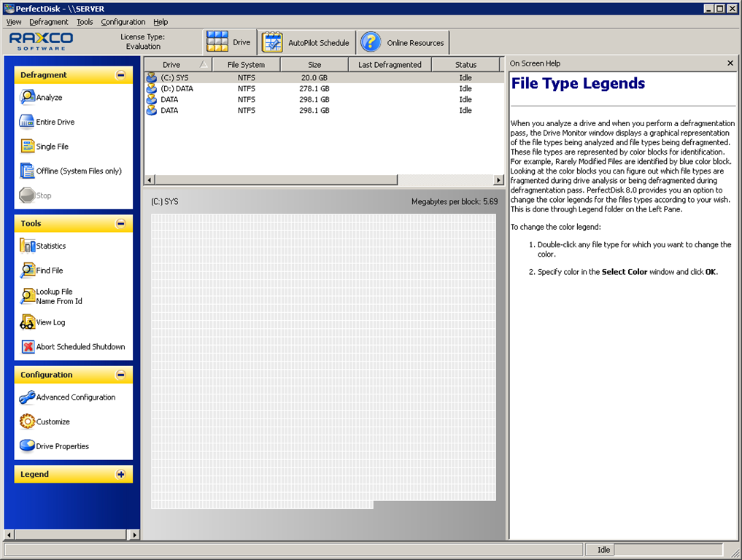This screenshot has width=742, height=560.
Task: Click the drive list horizontal scrollbar thumb
Action: coord(277,179)
